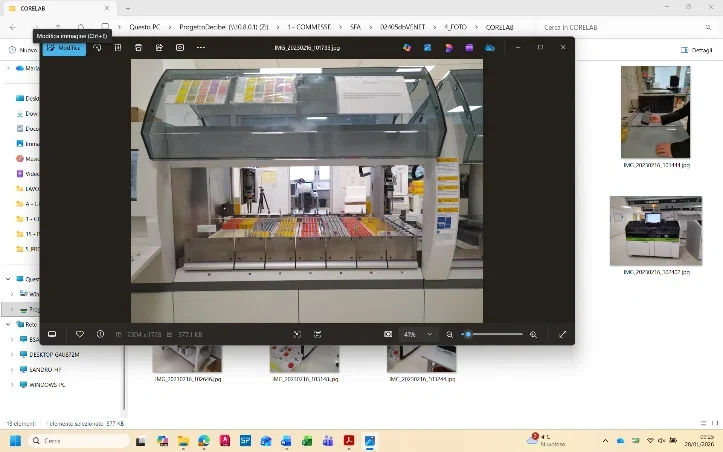Image resolution: width=723 pixels, height=452 pixels.
Task: Open the Desktop quick access item
Action: click(x=27, y=98)
